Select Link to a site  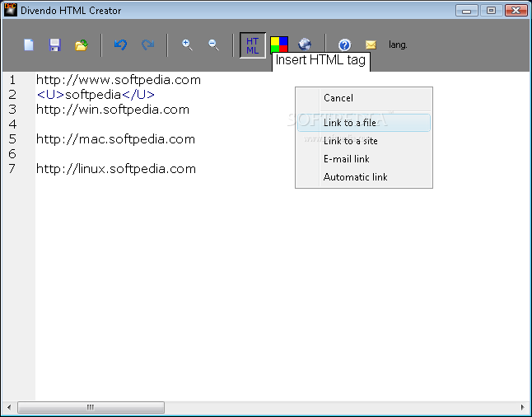click(x=364, y=141)
